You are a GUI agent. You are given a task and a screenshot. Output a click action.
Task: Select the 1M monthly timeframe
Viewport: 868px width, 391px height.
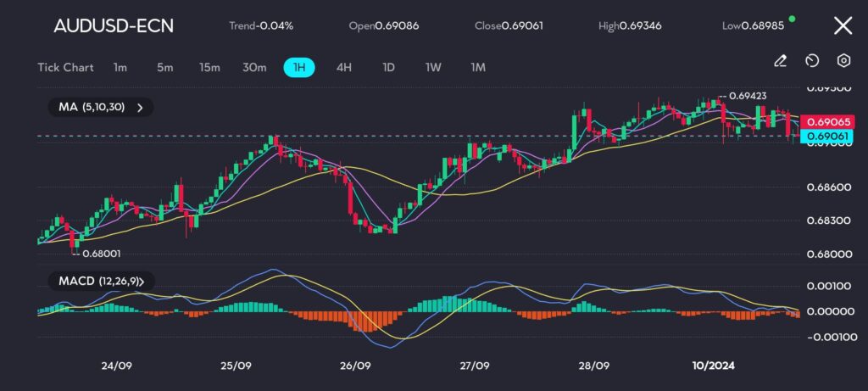[478, 67]
